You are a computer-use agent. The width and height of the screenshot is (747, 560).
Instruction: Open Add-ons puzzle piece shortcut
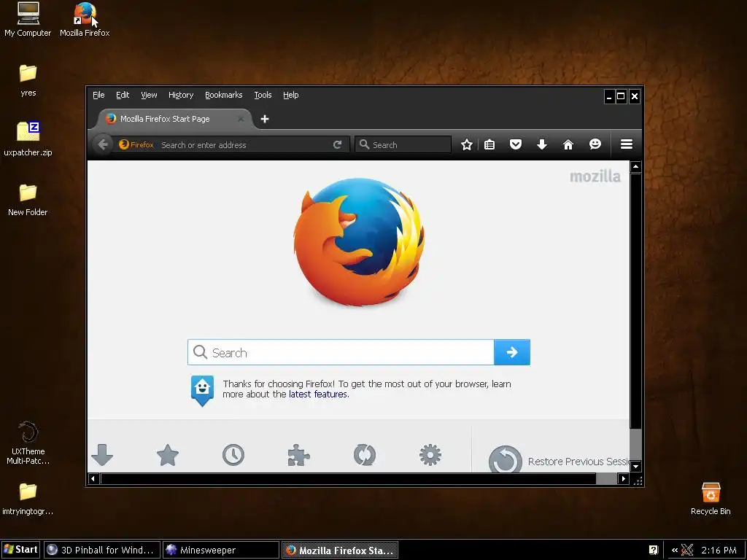298,455
